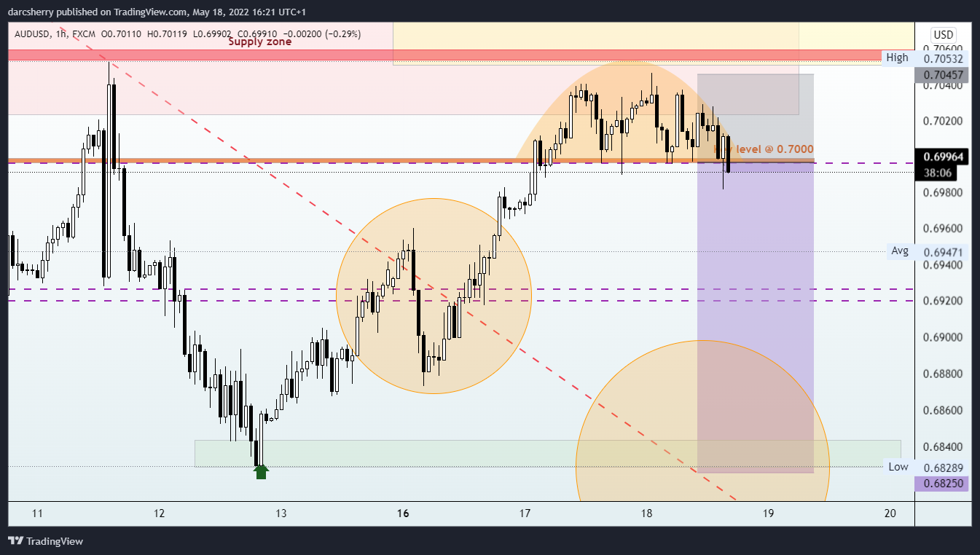Select the 0.69471 average price value
This screenshot has width=980, height=555.
[944, 251]
